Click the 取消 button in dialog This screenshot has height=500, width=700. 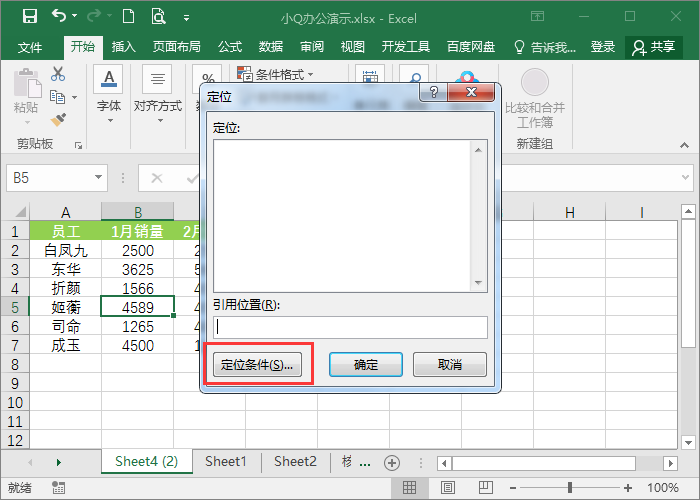(x=450, y=365)
